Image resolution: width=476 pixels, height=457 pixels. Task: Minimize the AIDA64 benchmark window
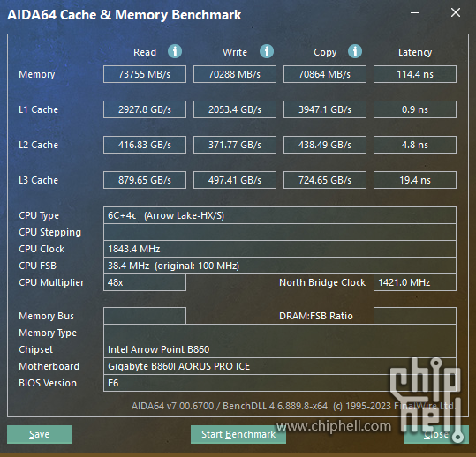pos(415,12)
